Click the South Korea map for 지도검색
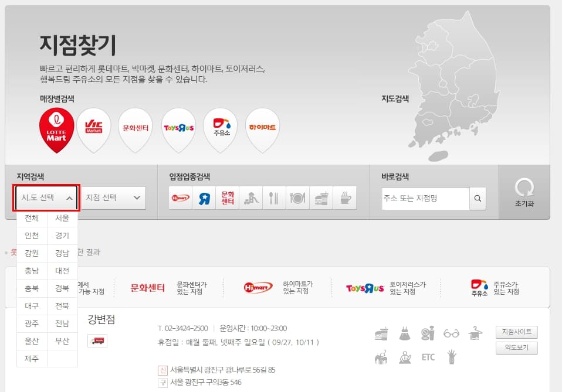The height and width of the screenshot is (392, 562). coord(453,86)
